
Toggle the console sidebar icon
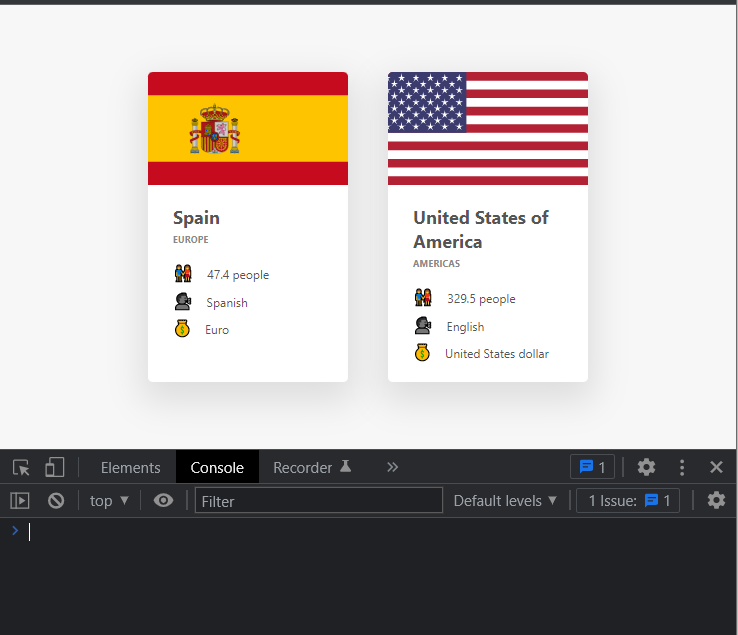(20, 501)
